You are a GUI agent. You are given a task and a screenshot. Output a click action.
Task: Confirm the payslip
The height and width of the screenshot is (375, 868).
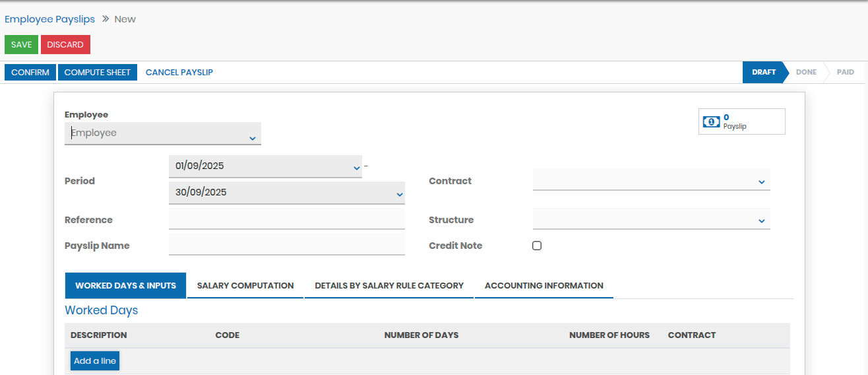[x=30, y=73]
